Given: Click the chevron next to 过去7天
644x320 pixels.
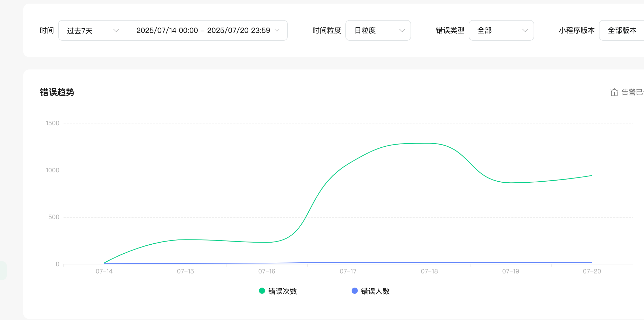Looking at the screenshot, I should [116, 31].
